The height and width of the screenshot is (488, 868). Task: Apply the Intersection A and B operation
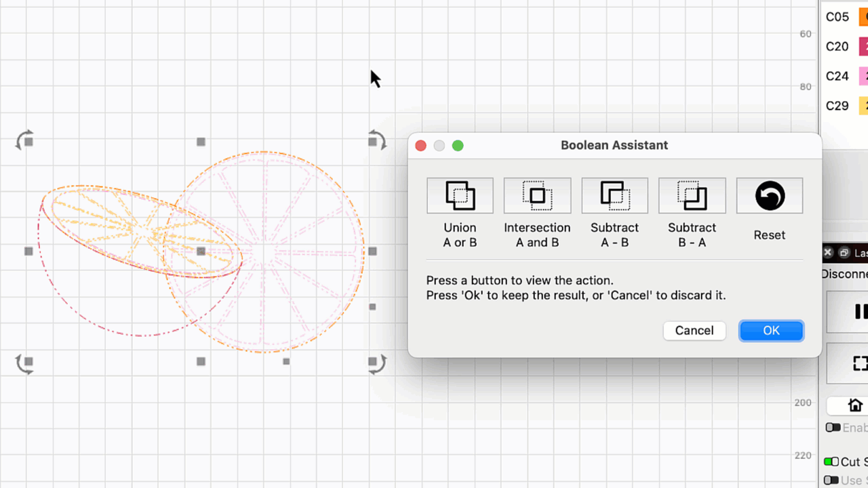coord(537,196)
